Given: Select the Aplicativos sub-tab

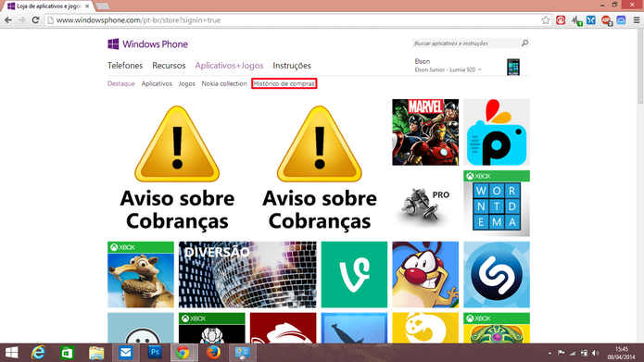Looking at the screenshot, I should point(157,83).
